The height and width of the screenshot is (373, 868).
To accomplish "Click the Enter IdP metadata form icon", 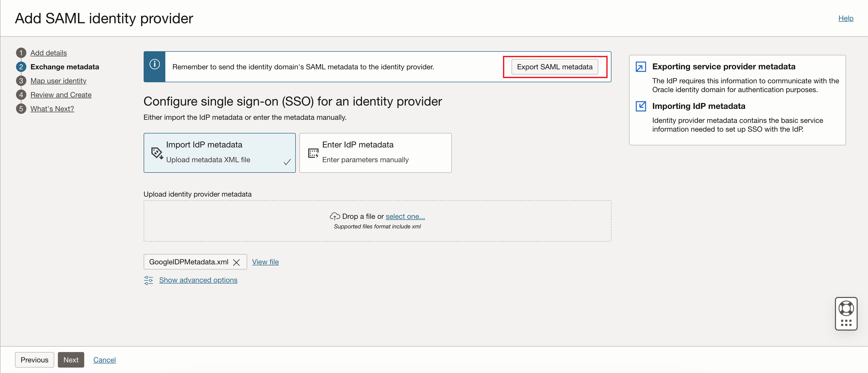I will coord(313,153).
